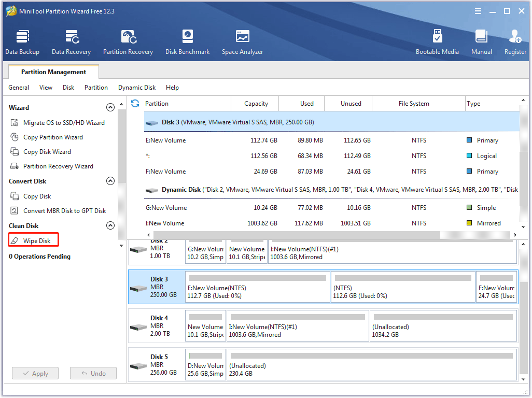The width and height of the screenshot is (532, 398).
Task: Collapse the Wizard section
Action: 110,107
